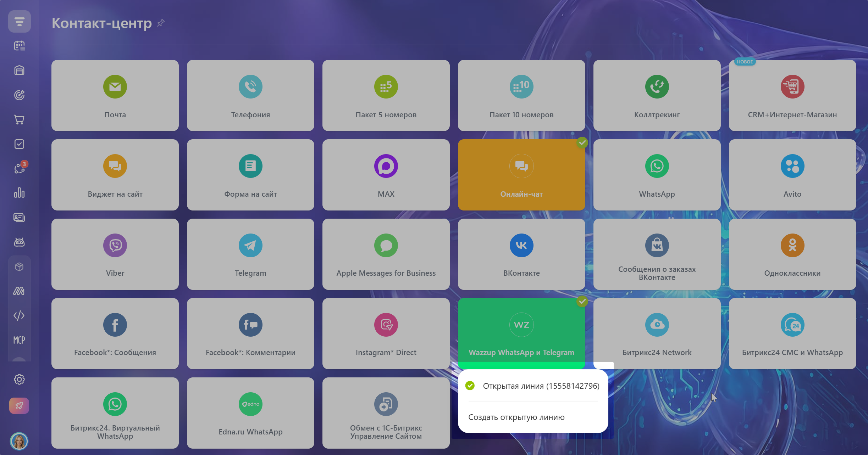The height and width of the screenshot is (455, 868).
Task: Open the ВКонтакте connector tile
Action: click(521, 254)
